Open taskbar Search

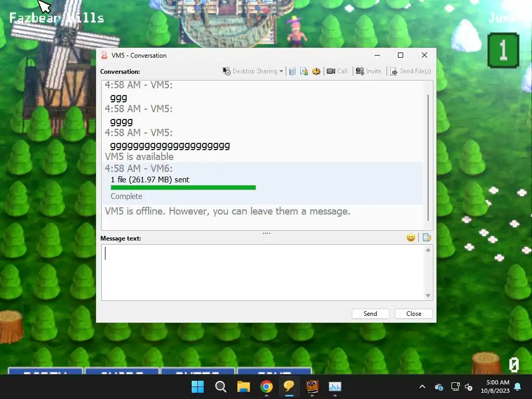tap(220, 387)
